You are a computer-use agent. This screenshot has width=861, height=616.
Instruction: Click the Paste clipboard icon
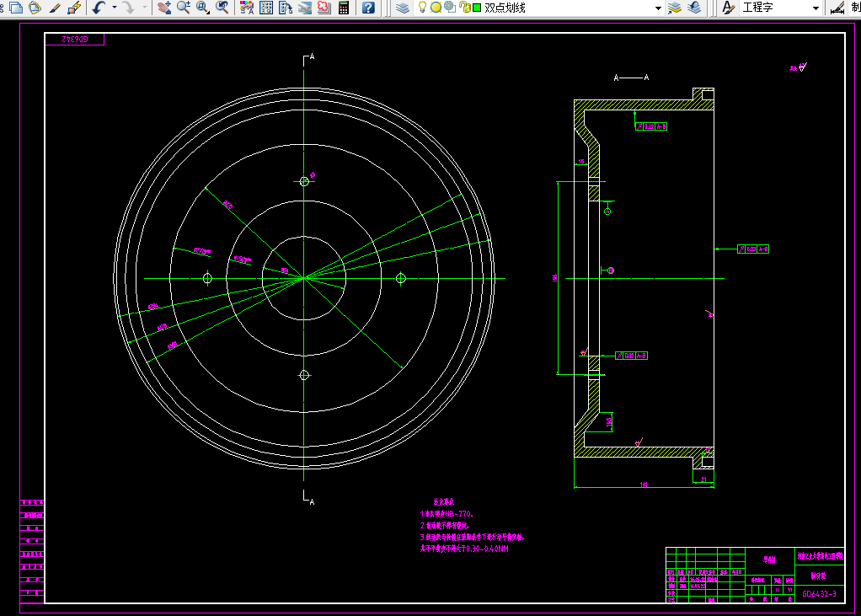coord(35,8)
